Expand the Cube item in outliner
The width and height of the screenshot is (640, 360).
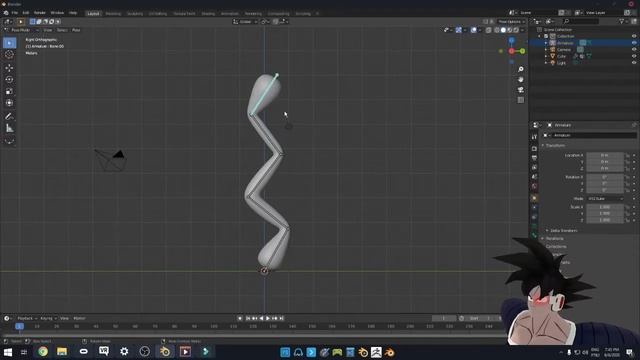tap(546, 56)
